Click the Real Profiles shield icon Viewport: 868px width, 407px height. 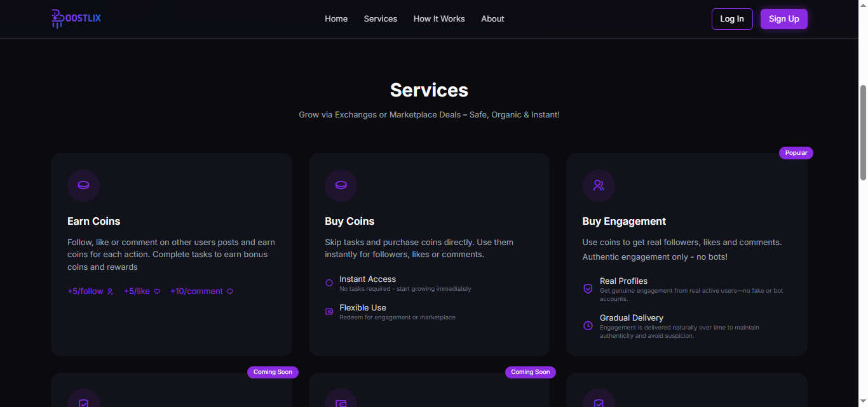pyautogui.click(x=588, y=289)
